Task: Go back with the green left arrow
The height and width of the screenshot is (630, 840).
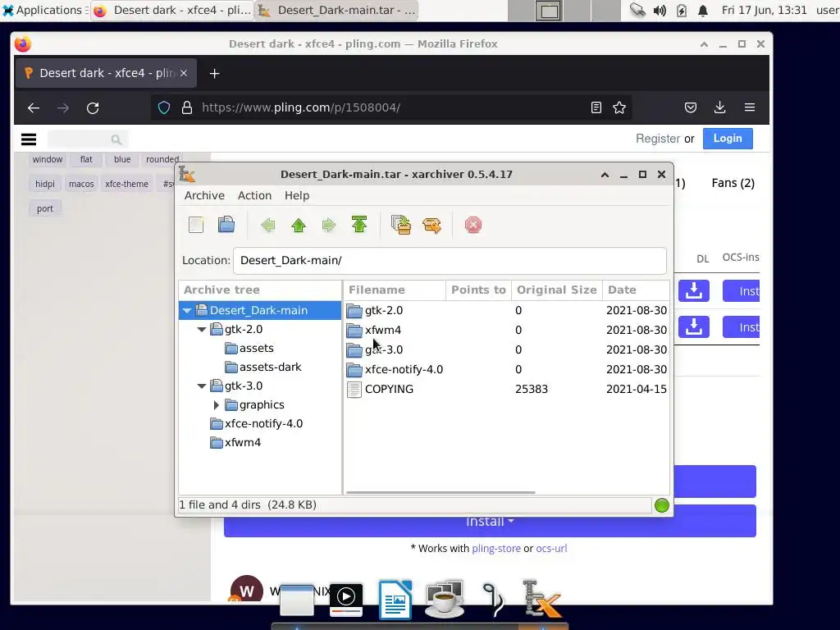Action: click(268, 225)
